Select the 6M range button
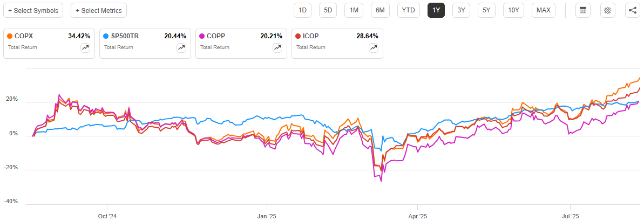The height and width of the screenshot is (221, 644). tap(380, 10)
